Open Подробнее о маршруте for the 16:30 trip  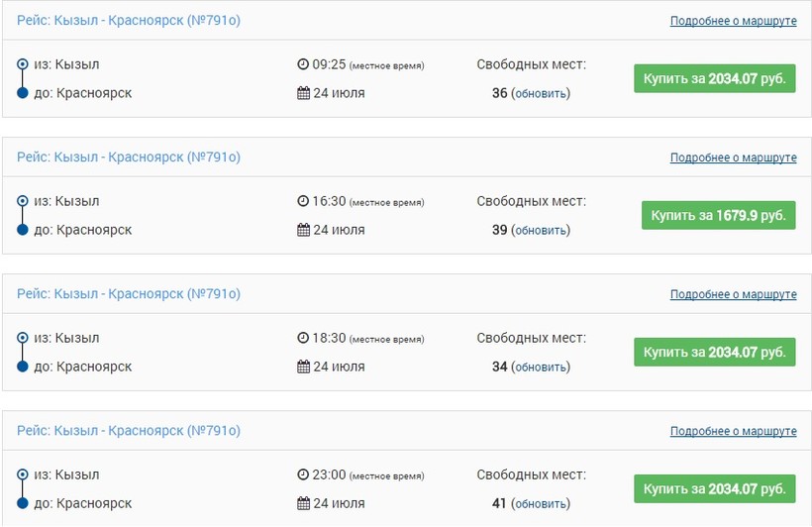tap(733, 158)
